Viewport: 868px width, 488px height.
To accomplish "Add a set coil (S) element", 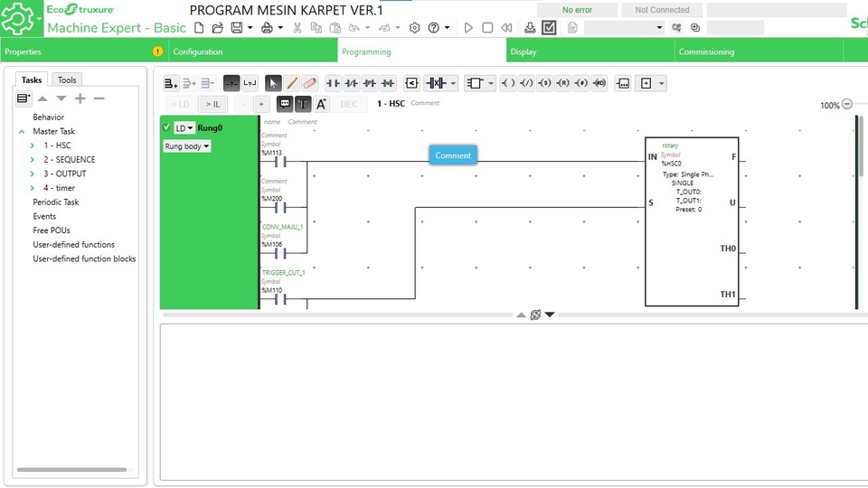I will coord(544,83).
